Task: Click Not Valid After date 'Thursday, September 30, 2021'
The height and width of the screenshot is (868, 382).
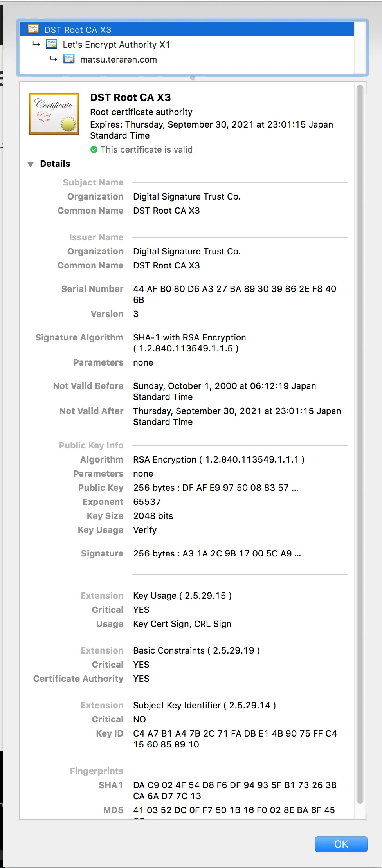Action: tap(237, 416)
